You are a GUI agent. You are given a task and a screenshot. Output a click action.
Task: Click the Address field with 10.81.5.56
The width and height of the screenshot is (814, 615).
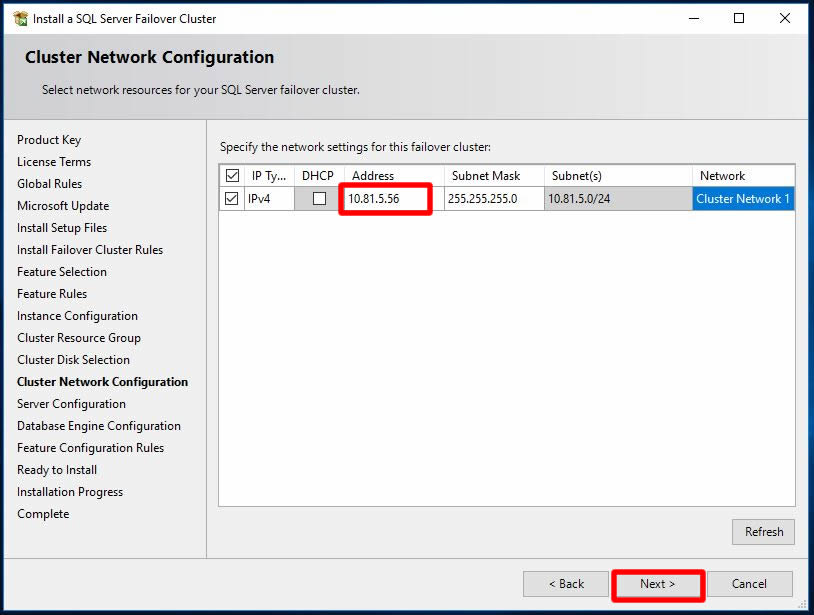tap(387, 199)
